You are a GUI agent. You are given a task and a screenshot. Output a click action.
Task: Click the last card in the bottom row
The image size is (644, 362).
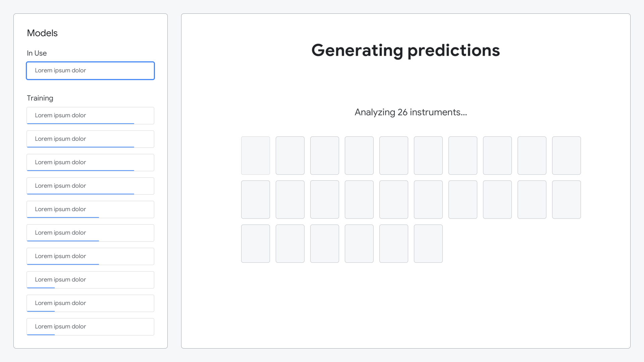428,244
